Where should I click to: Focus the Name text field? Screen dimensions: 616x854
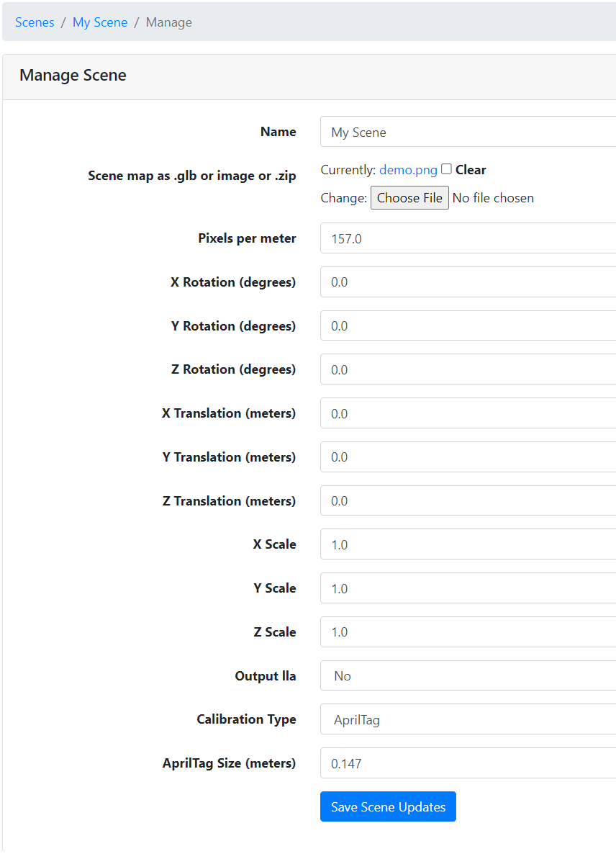(x=468, y=132)
